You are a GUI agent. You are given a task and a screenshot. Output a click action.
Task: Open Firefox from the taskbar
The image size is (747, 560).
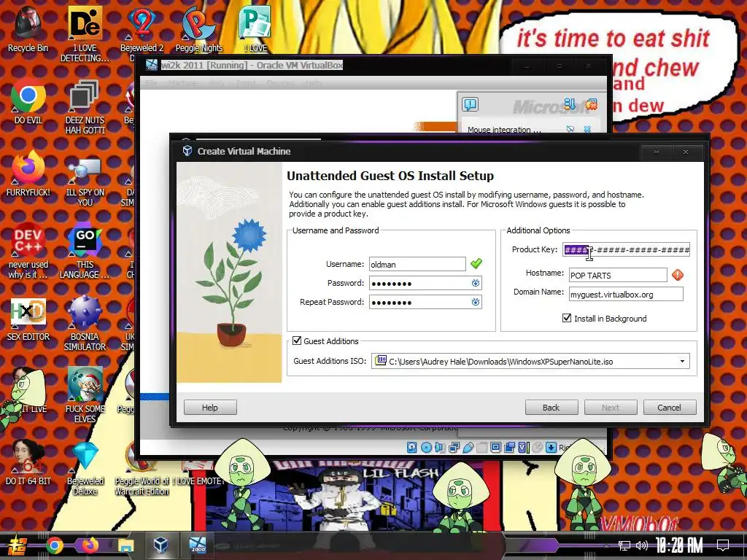[x=90, y=545]
